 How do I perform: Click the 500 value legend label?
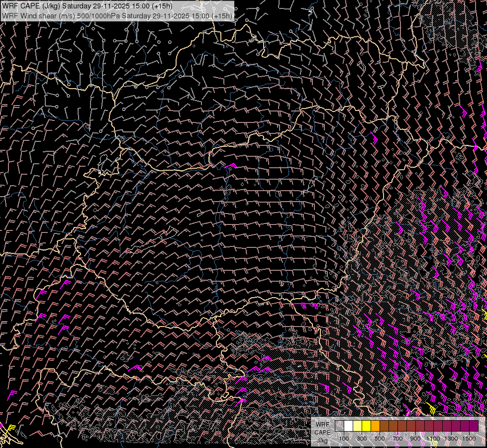point(380,439)
